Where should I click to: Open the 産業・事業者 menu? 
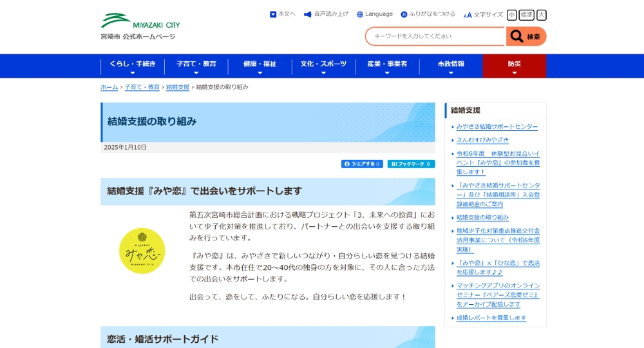[x=387, y=66]
